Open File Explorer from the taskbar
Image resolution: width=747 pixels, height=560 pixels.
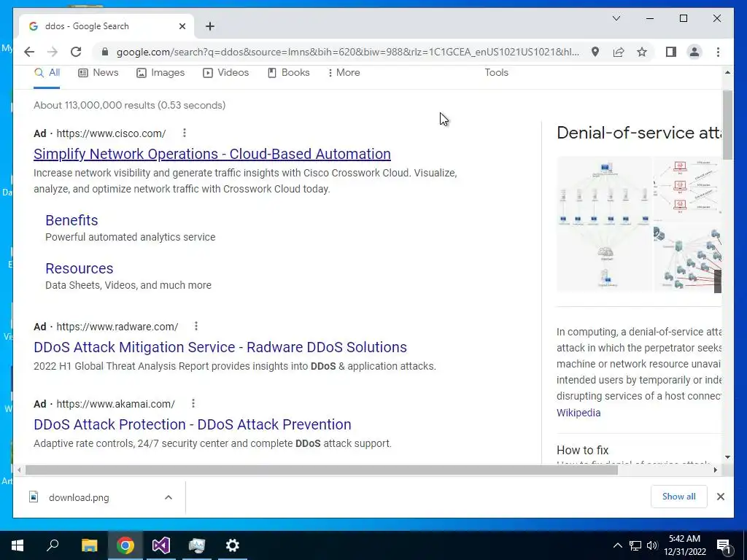pyautogui.click(x=89, y=545)
